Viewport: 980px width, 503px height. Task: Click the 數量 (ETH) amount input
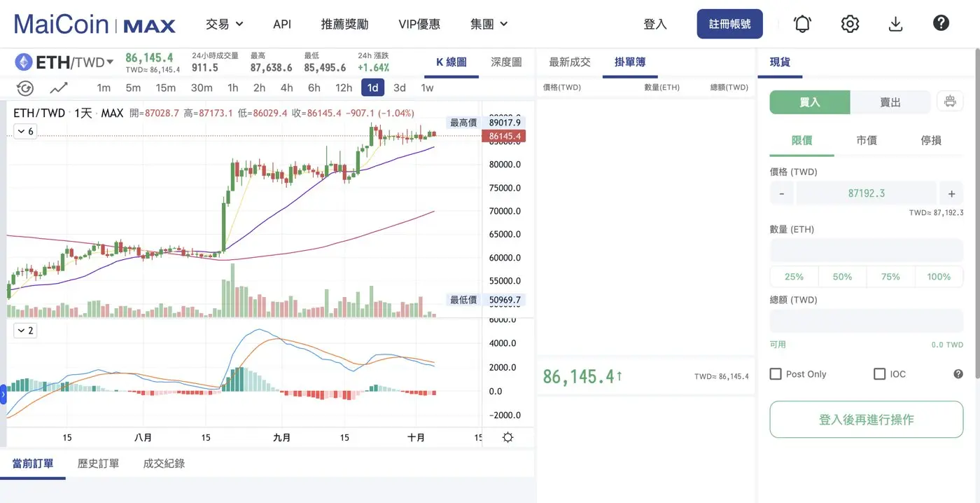(867, 250)
